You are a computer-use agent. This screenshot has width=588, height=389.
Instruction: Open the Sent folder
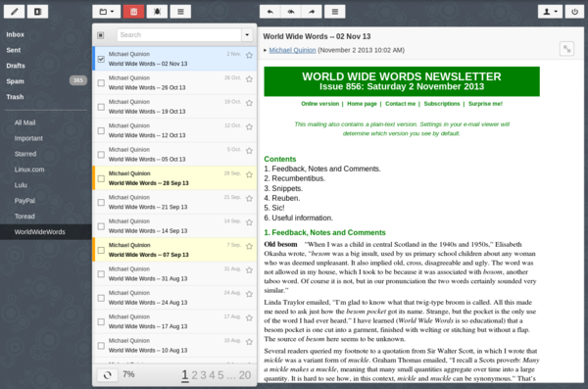pos(14,50)
